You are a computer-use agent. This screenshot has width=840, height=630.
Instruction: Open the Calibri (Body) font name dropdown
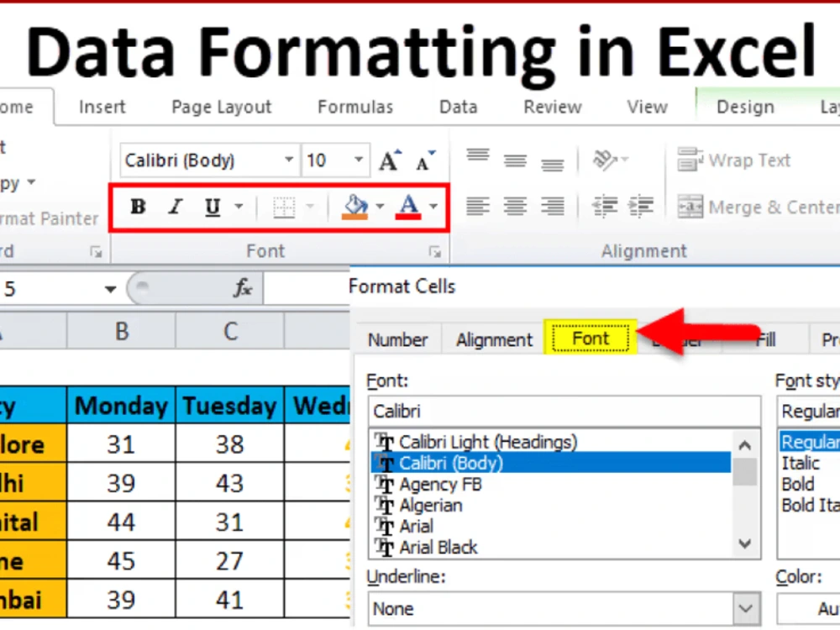click(x=289, y=160)
